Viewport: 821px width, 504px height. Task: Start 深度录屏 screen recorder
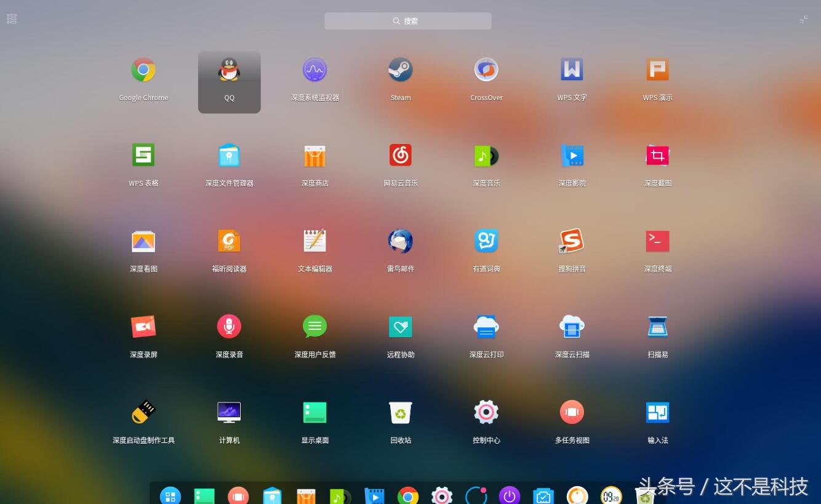coord(143,327)
